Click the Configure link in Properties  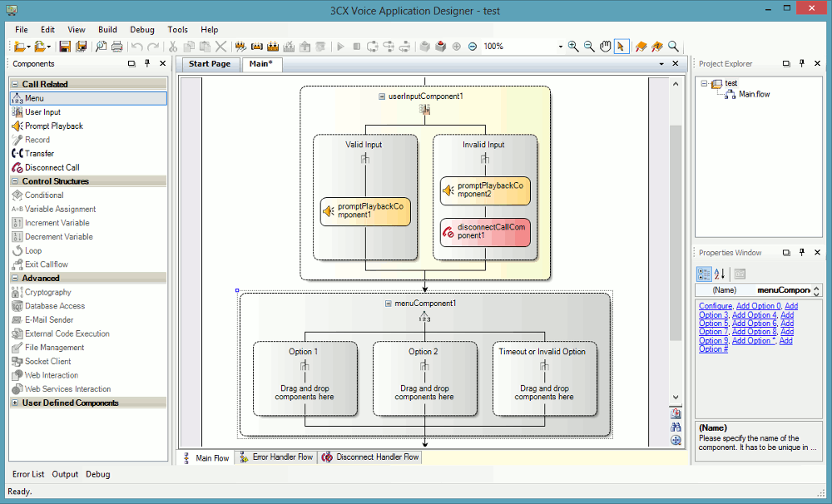(716, 306)
